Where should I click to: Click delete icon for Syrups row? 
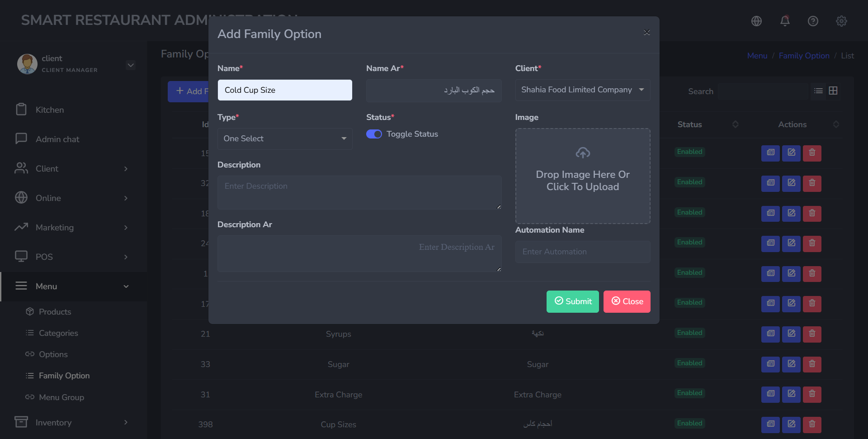click(812, 334)
